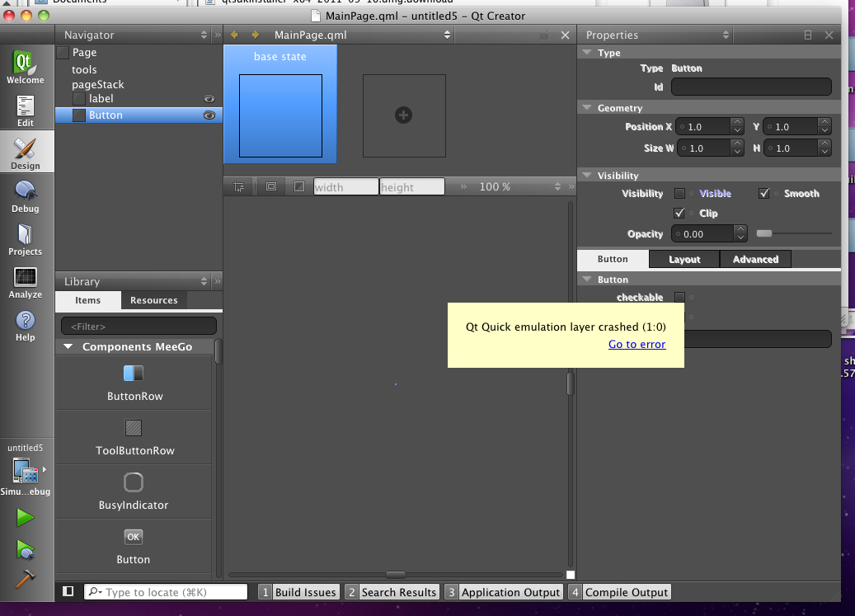The image size is (855, 616).
Task: Enable the checkable checkbox
Action: click(679, 297)
